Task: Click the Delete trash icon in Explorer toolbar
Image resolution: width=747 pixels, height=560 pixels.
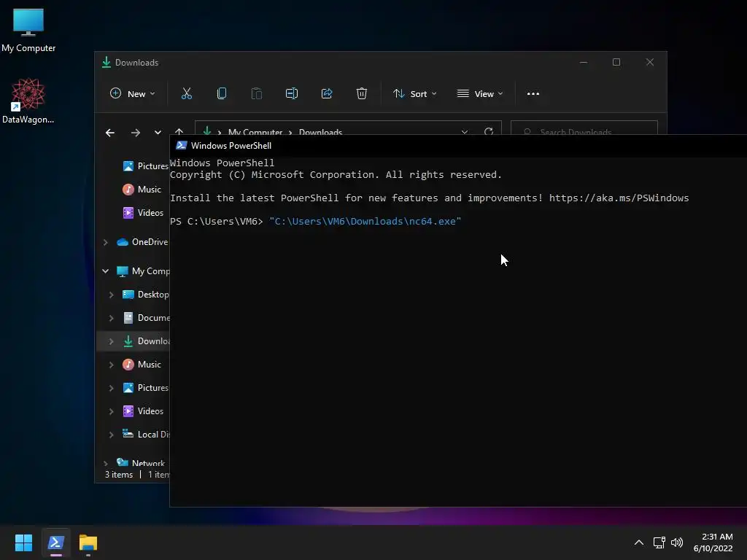Action: point(362,94)
